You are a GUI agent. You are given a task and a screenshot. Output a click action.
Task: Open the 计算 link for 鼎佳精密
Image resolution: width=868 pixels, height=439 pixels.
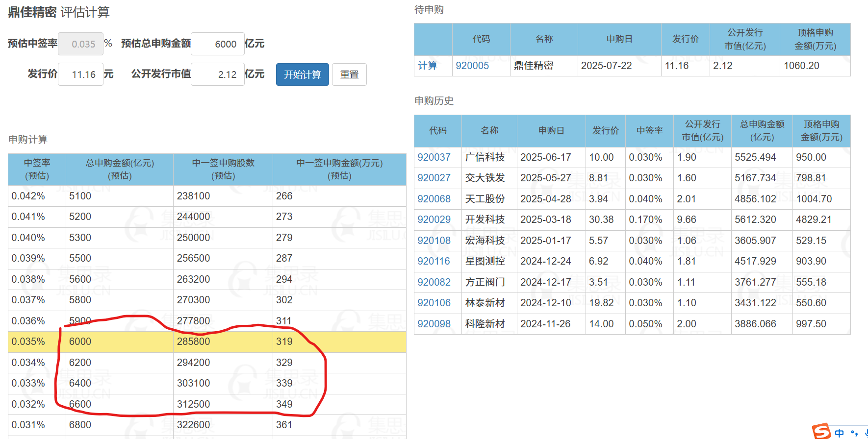[x=427, y=66]
